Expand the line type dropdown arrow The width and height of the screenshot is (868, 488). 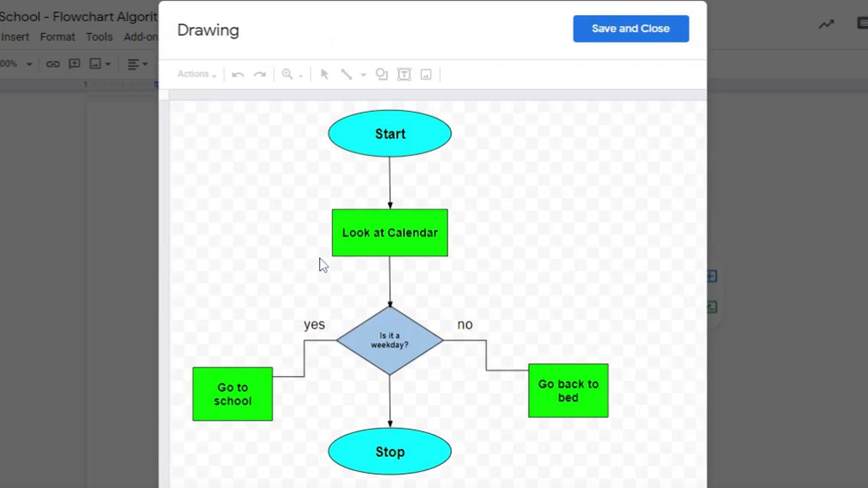click(363, 75)
